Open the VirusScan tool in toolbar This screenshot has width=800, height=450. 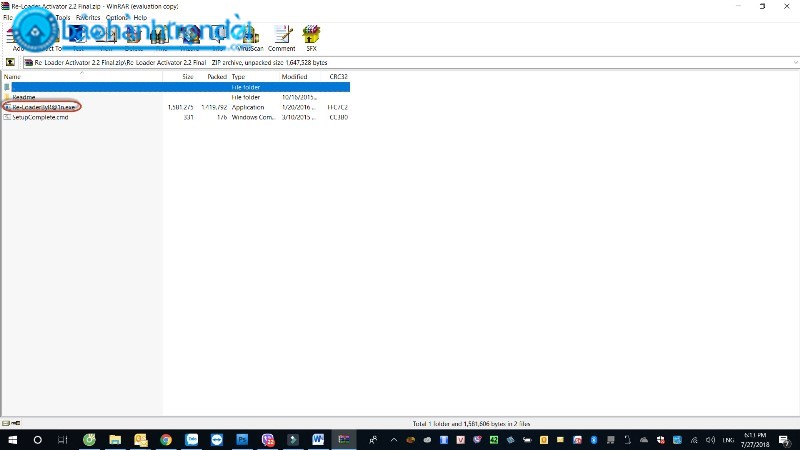click(x=251, y=38)
